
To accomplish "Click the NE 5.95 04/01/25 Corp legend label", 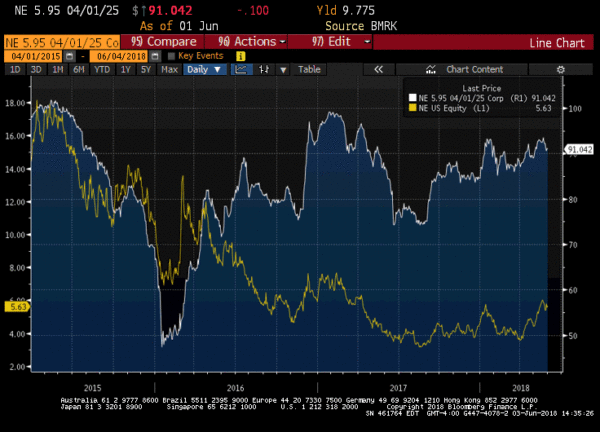I will tap(461, 98).
